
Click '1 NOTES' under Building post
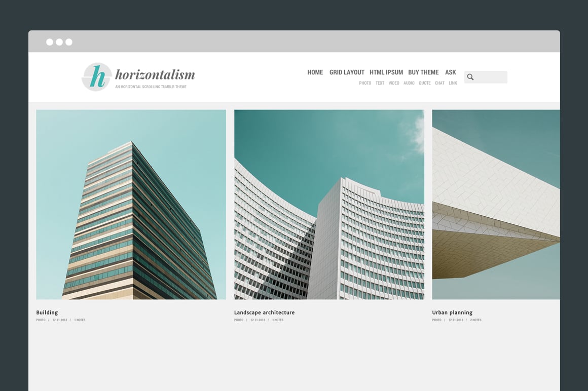(80, 320)
